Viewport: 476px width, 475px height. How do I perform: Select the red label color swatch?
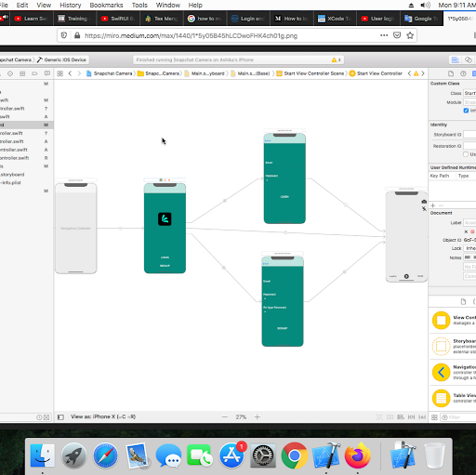point(472,231)
